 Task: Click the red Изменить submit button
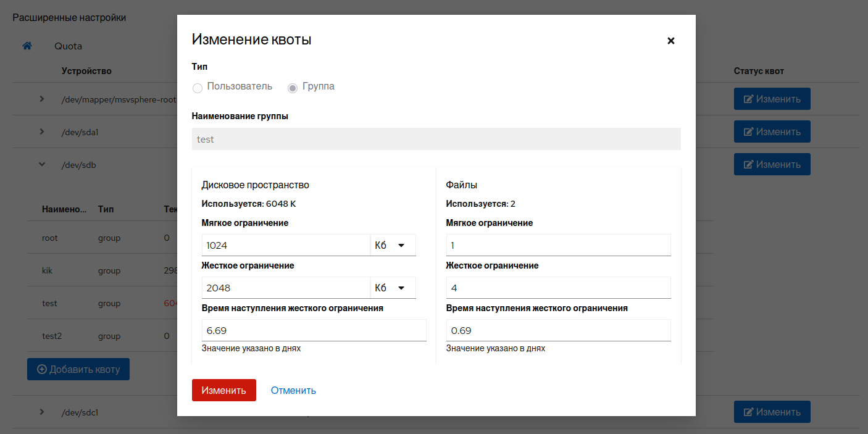[223, 390]
